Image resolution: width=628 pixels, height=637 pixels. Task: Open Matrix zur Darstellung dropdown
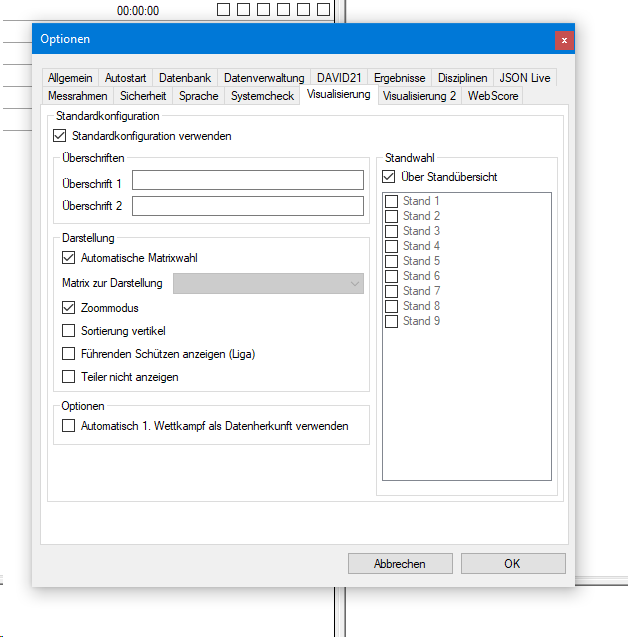click(268, 284)
